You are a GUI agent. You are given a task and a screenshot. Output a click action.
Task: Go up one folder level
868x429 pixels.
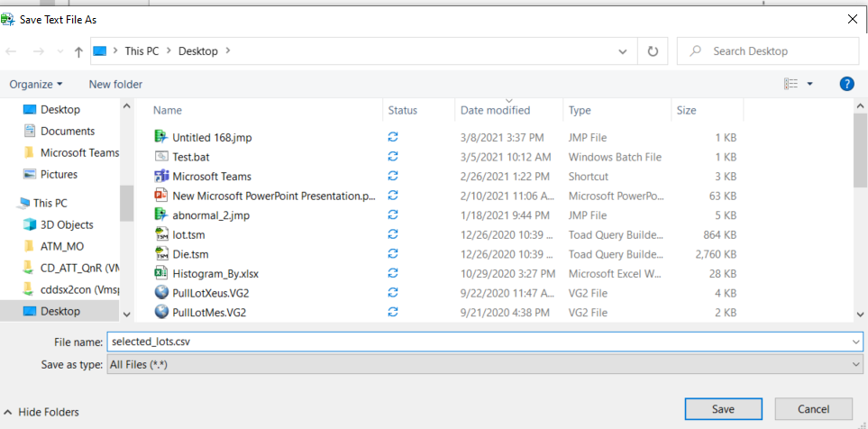[79, 52]
